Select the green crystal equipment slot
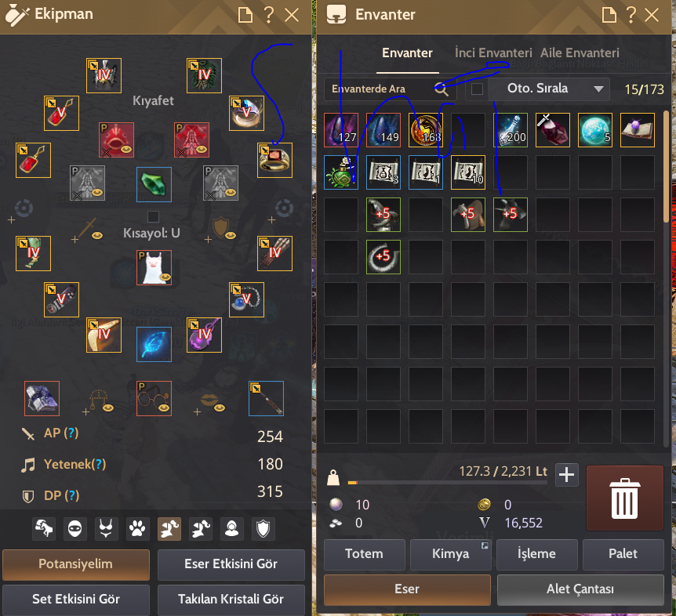This screenshot has width=676, height=616. tap(154, 184)
